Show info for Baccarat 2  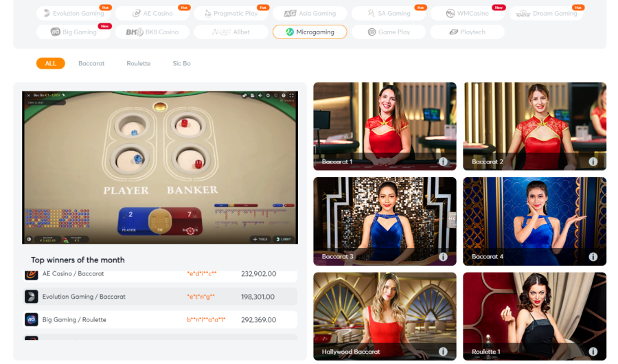[593, 161]
